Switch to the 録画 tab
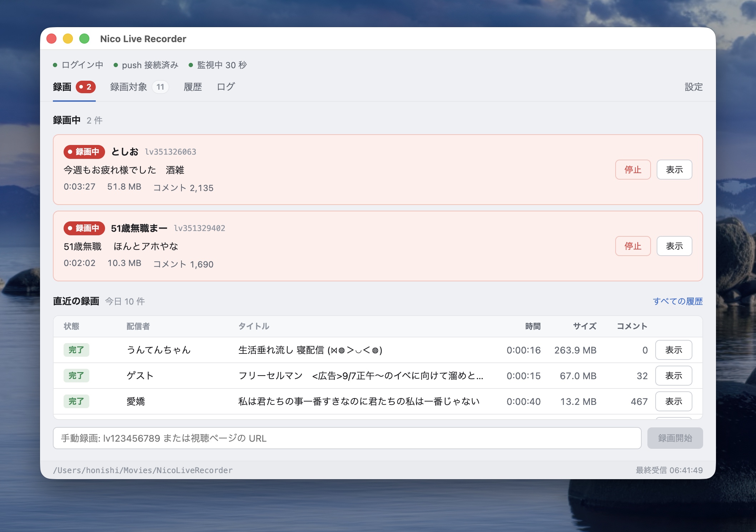Image resolution: width=756 pixels, height=532 pixels. [x=74, y=87]
